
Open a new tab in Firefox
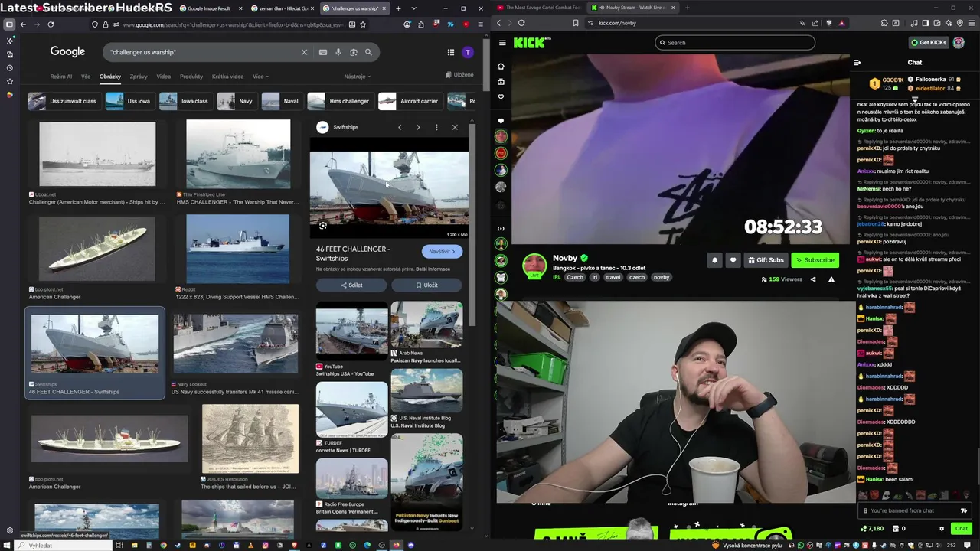pos(398,8)
